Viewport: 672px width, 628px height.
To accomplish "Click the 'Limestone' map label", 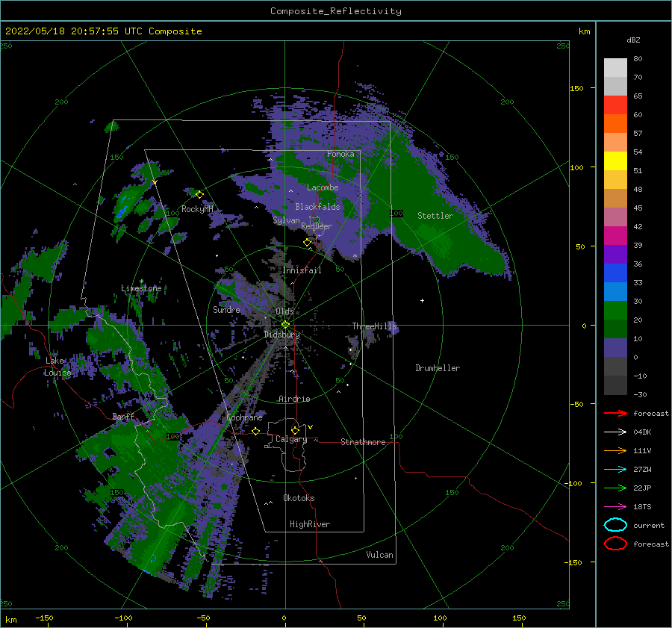I will coord(141,288).
